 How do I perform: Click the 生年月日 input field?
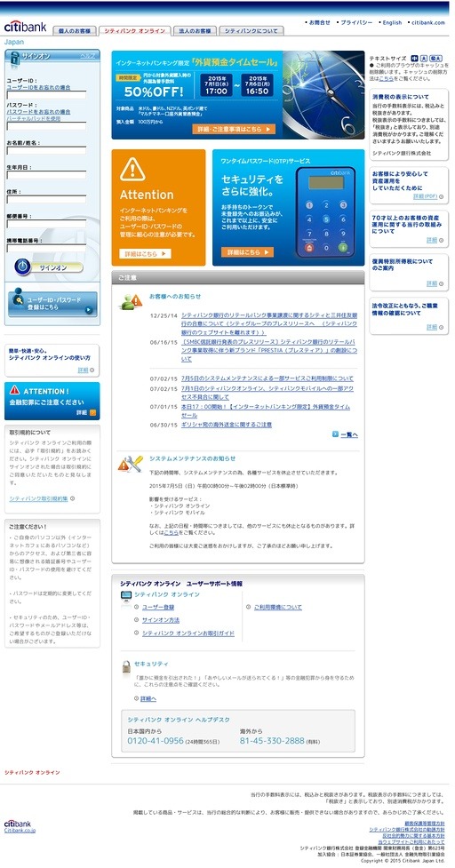[46, 175]
